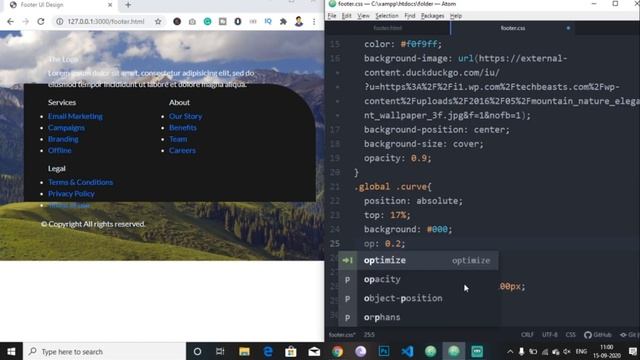This screenshot has width=640, height=360.
Task: Open the Chrome extensions puzzle icon
Action: pos(283,22)
